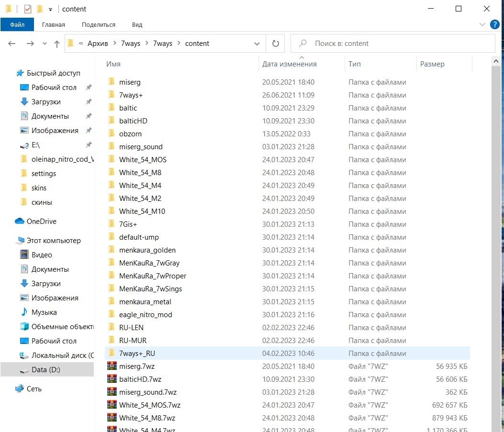Sort files by Дата изменения column
The height and width of the screenshot is (432, 504).
[x=289, y=64]
